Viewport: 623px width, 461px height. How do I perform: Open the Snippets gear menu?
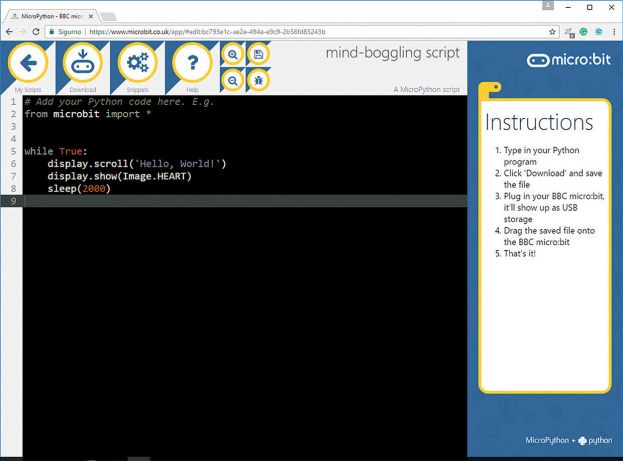(x=138, y=64)
